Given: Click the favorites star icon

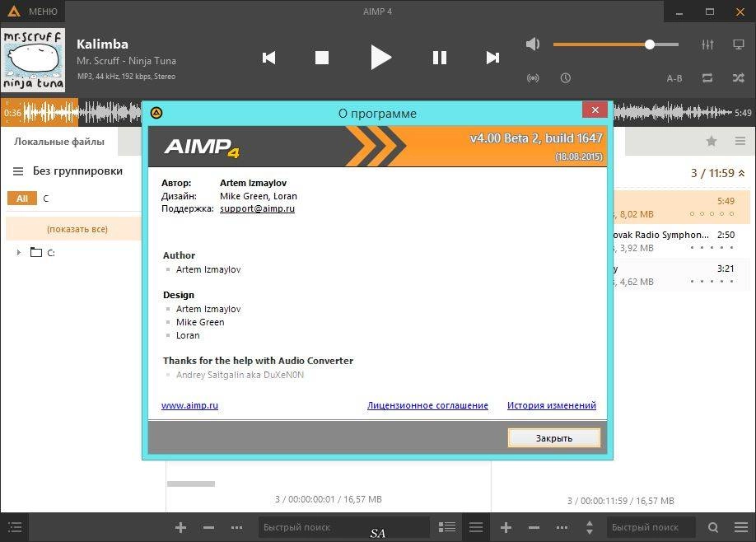Looking at the screenshot, I should (x=712, y=142).
